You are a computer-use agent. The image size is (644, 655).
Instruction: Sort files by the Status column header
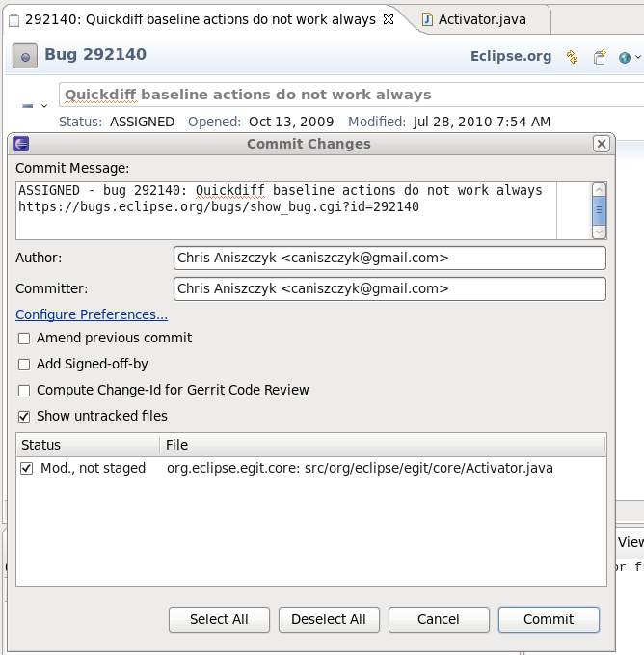[x=88, y=445]
